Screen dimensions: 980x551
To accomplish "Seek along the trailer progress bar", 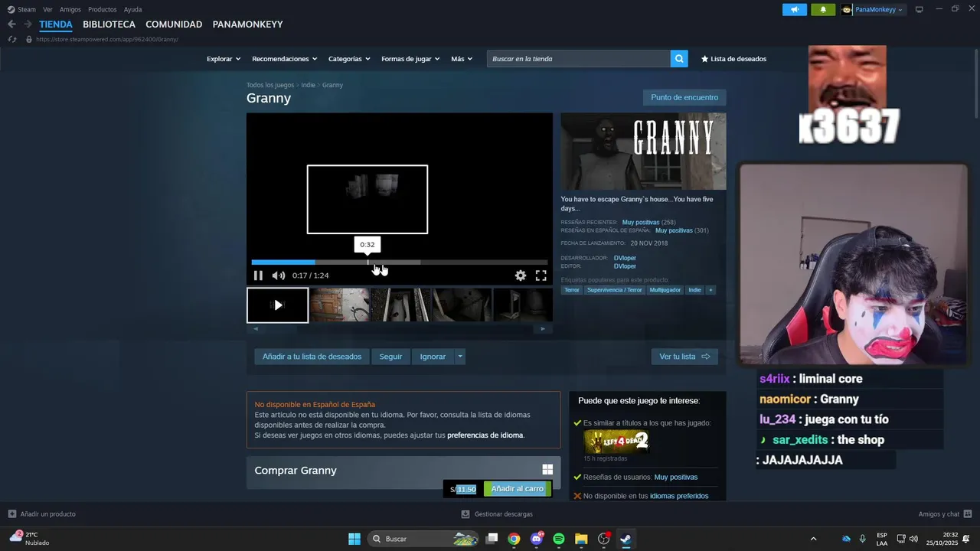I will (x=399, y=262).
